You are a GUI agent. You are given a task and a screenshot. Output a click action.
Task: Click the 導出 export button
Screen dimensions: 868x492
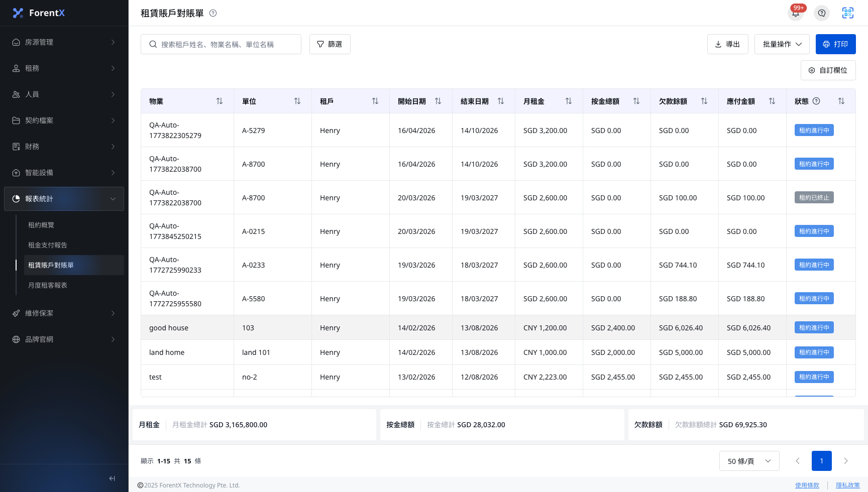728,44
